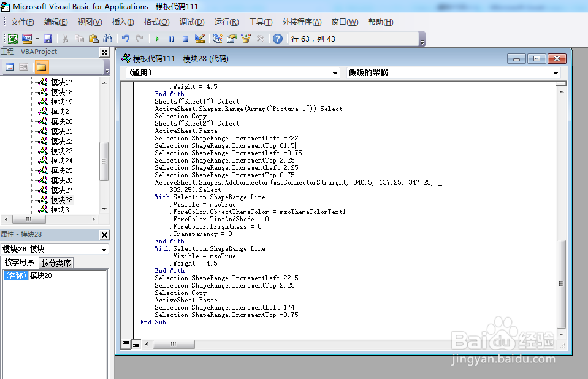
Task: Open the toolbar options arrow at toolbar end
Action: 422,39
